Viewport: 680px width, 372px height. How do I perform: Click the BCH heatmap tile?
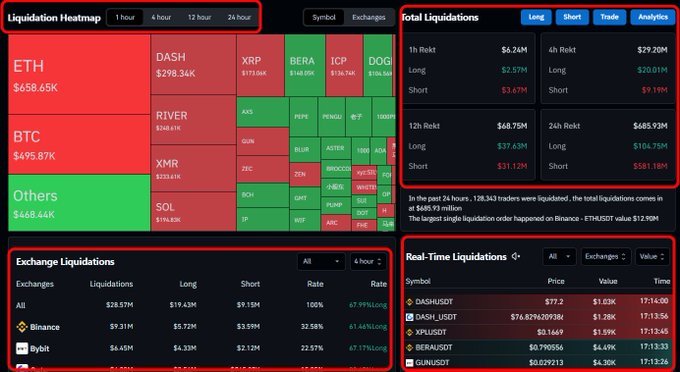(x=263, y=195)
